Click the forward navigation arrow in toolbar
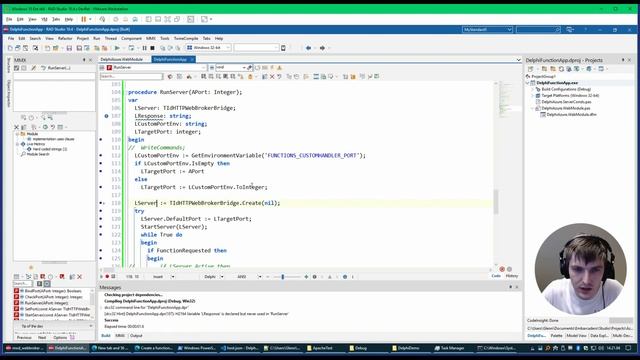Viewport: 640px width, 360px height. [322, 48]
